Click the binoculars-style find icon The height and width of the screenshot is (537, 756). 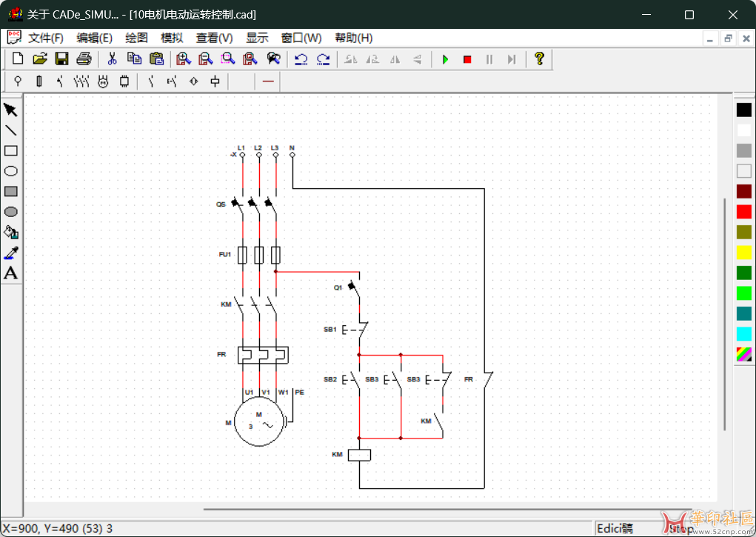click(x=273, y=59)
